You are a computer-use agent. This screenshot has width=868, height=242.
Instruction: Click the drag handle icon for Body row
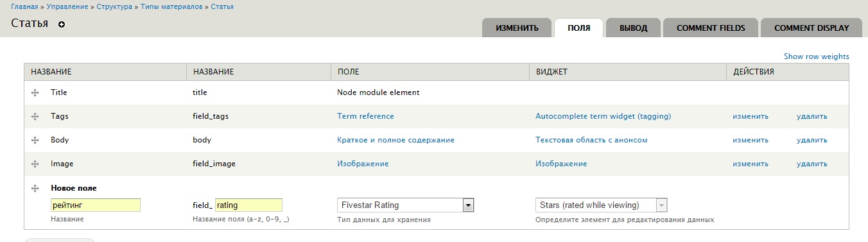(35, 141)
